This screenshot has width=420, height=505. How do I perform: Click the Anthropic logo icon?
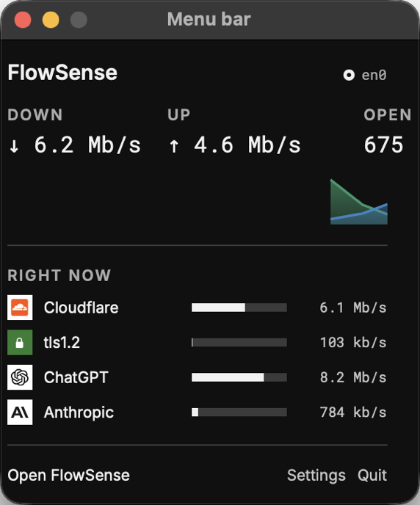(x=20, y=413)
